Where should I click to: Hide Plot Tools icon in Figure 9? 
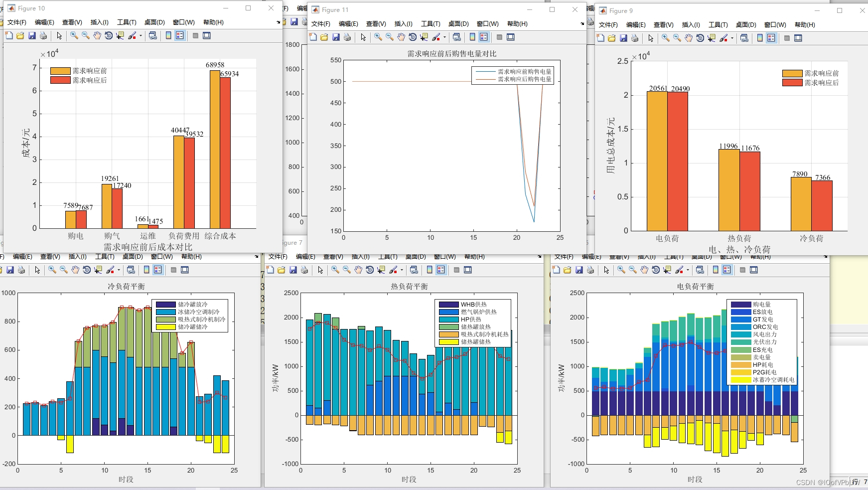[787, 38]
